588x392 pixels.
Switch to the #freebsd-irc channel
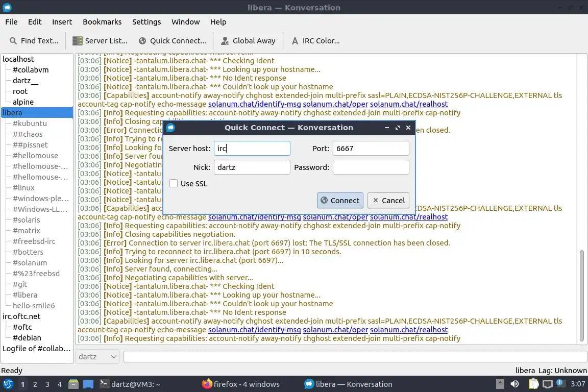pyautogui.click(x=34, y=241)
